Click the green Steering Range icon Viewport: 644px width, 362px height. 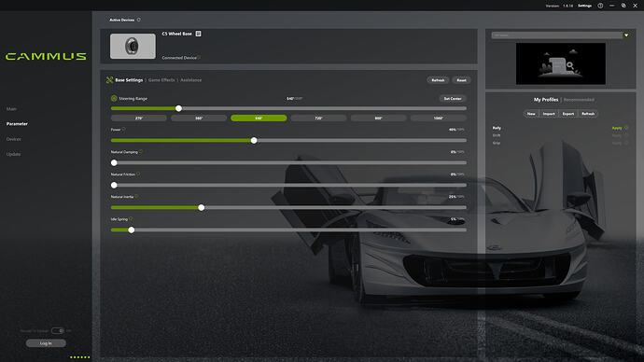pyautogui.click(x=114, y=99)
